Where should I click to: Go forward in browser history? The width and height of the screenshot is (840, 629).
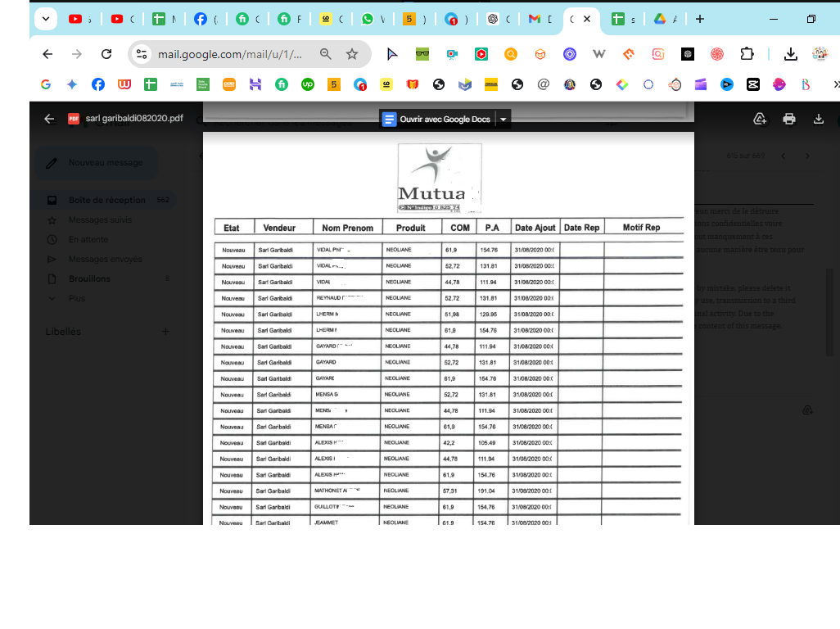pos(77,54)
